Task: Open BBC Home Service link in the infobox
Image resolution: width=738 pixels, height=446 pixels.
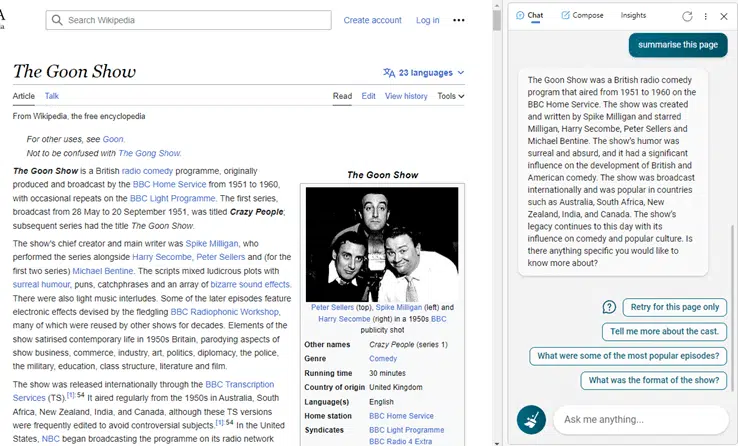Action: pyautogui.click(x=401, y=416)
